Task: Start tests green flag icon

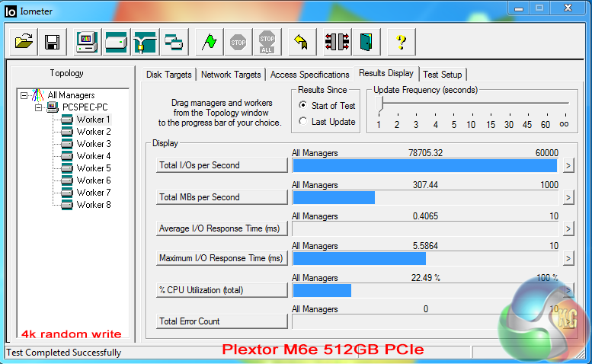Action: [210, 41]
